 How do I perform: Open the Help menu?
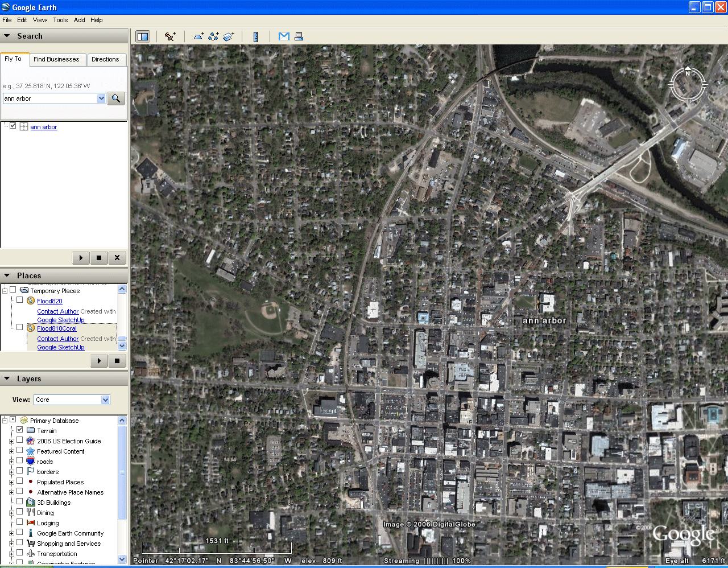97,20
